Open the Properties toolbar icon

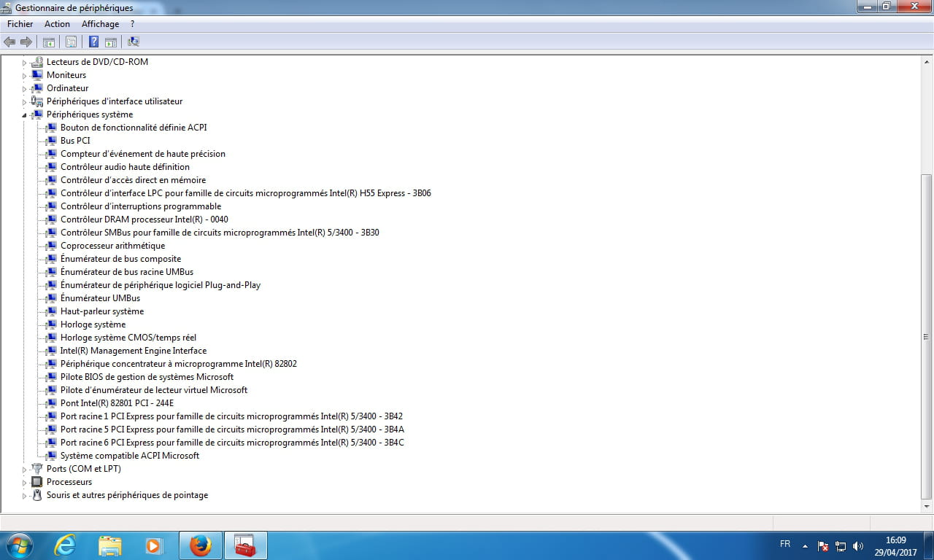coord(71,42)
